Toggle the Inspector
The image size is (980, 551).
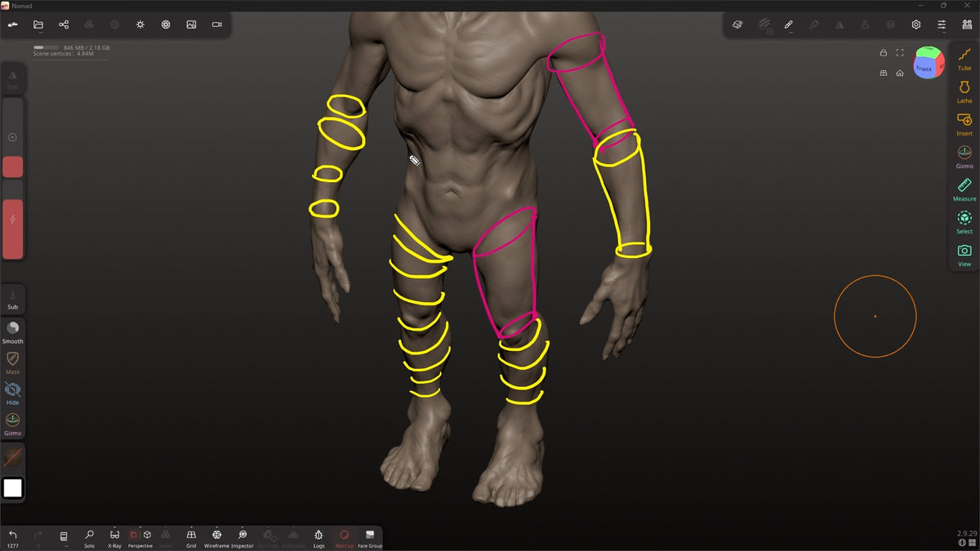(243, 538)
